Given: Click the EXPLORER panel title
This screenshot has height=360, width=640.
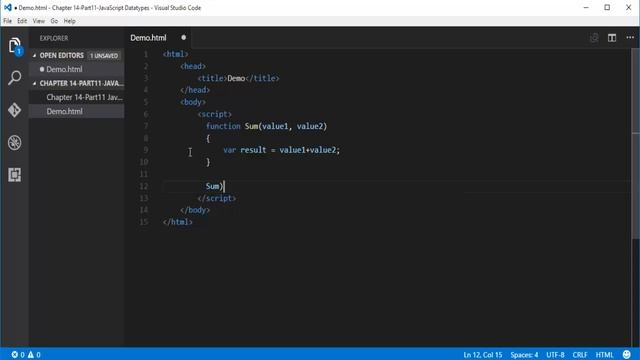Looking at the screenshot, I should click(54, 38).
